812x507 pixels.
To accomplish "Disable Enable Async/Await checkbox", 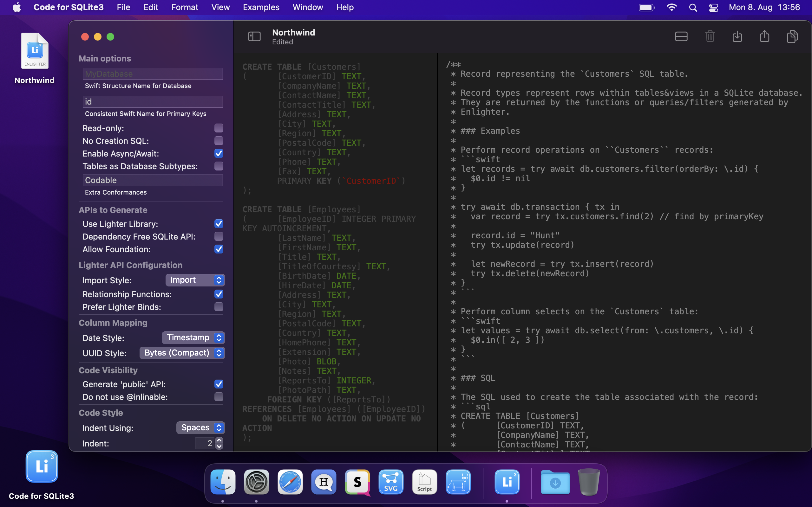I will click(x=219, y=154).
